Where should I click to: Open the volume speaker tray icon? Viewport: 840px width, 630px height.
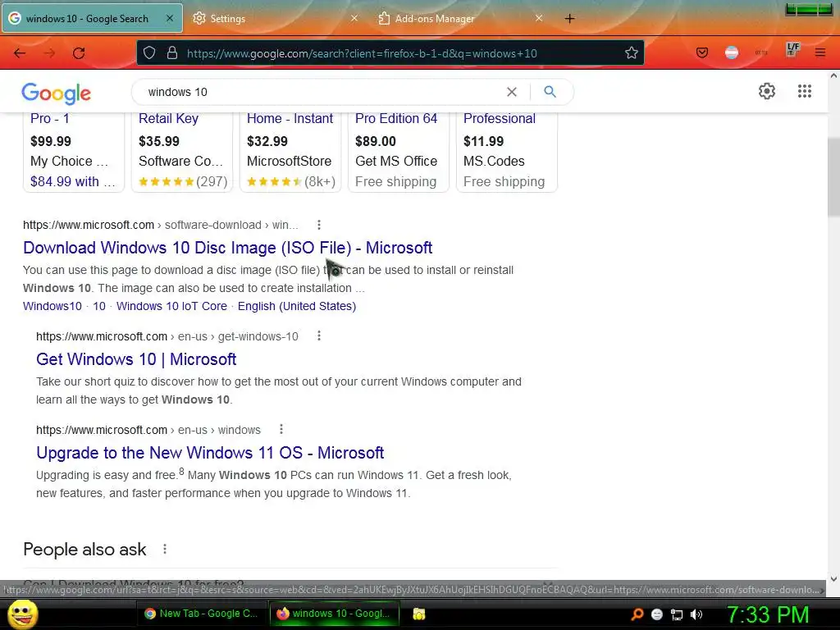pos(696,614)
